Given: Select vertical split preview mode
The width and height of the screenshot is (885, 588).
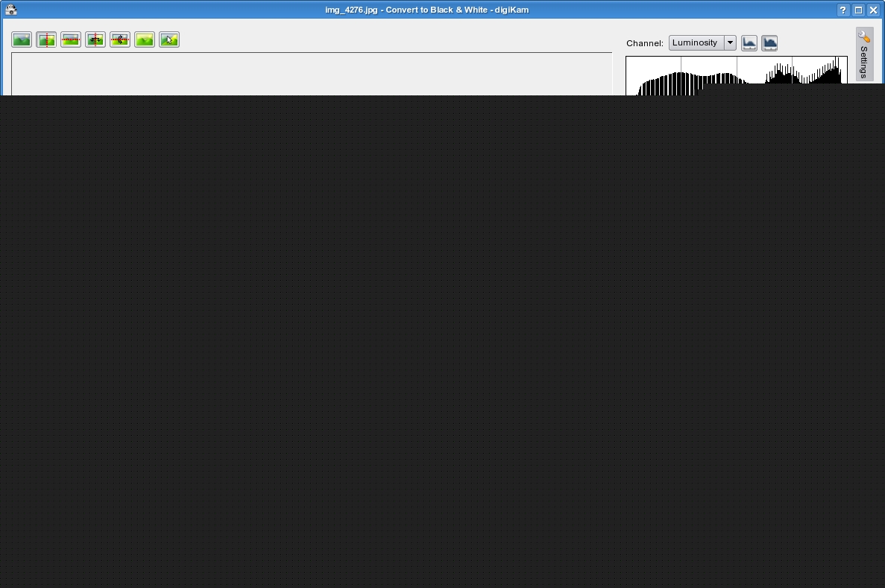Looking at the screenshot, I should point(46,39).
